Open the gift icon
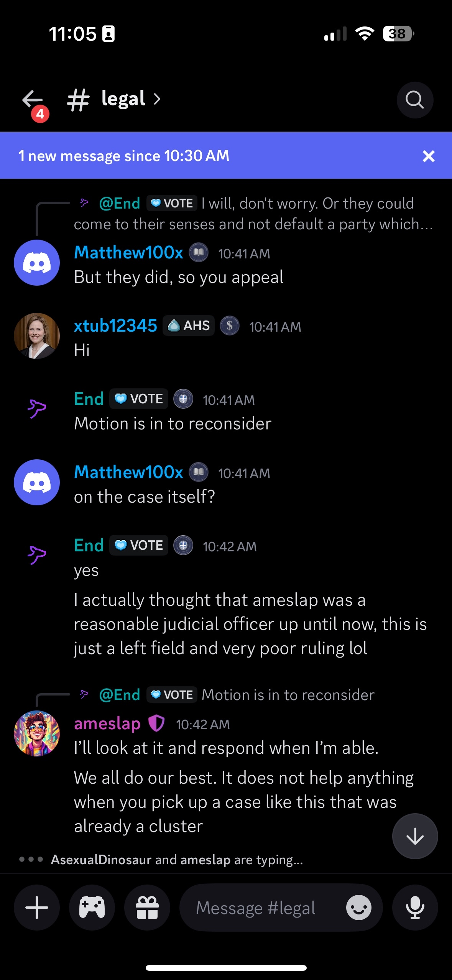This screenshot has height=980, width=452. [147, 908]
